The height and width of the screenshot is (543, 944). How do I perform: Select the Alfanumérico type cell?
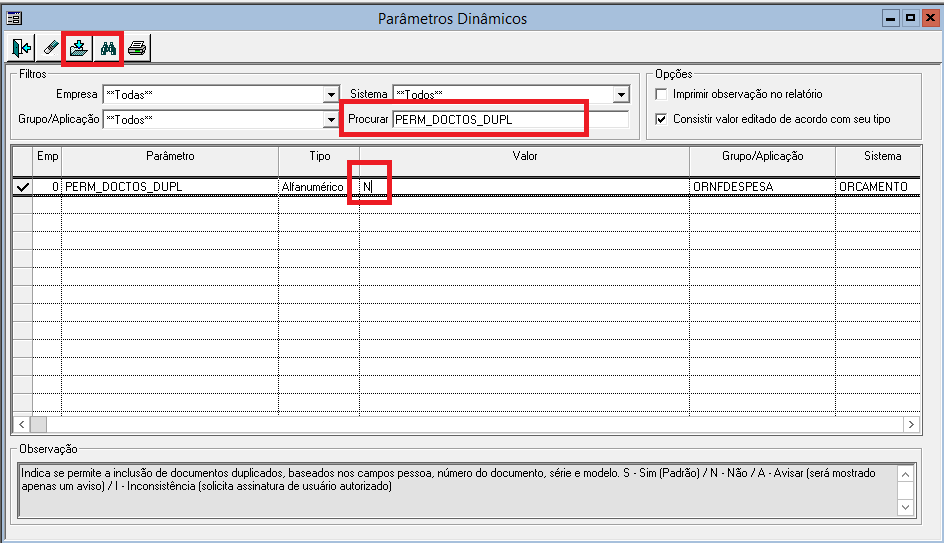pyautogui.click(x=319, y=187)
